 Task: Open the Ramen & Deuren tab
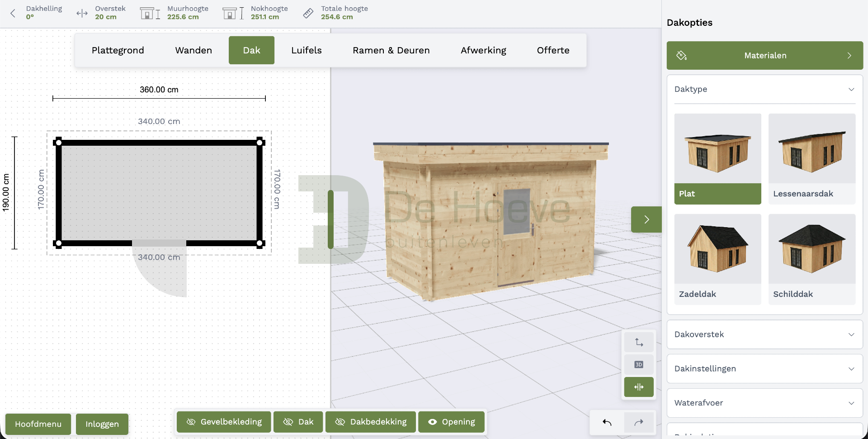pyautogui.click(x=391, y=50)
